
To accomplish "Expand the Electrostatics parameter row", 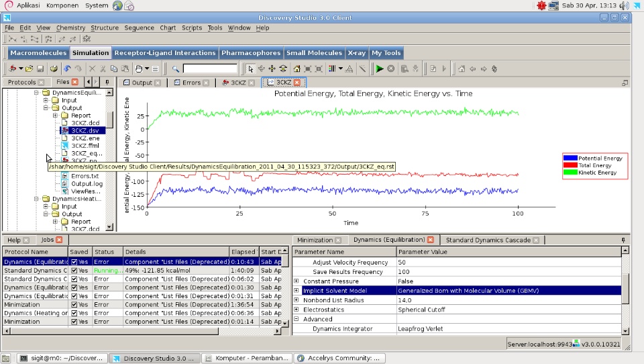I will [x=297, y=310].
